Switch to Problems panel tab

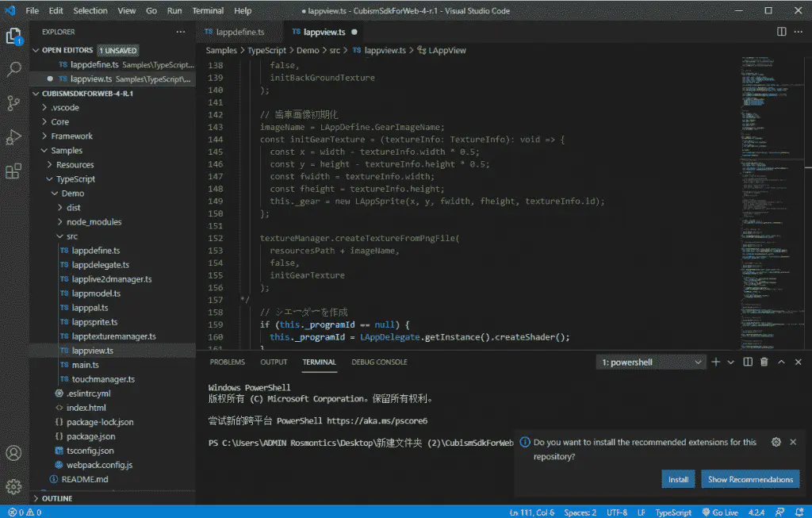(x=228, y=362)
